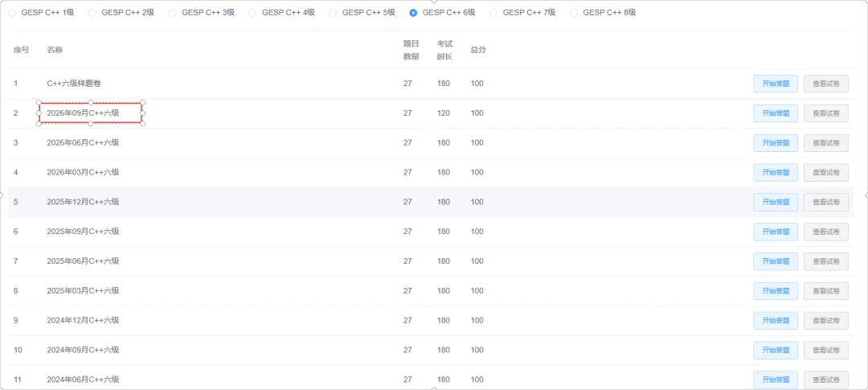
Task: Click the 序号 column header
Action: point(22,50)
